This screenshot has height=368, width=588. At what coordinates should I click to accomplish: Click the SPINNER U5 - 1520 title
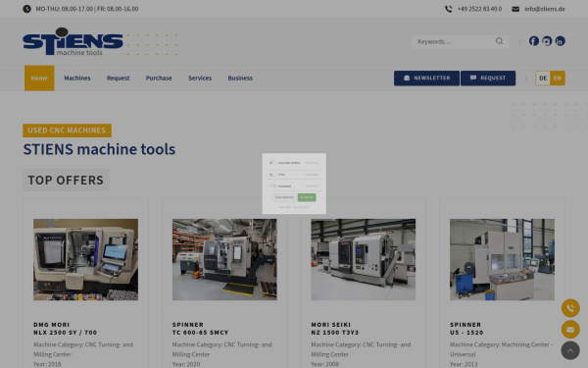tap(466, 329)
